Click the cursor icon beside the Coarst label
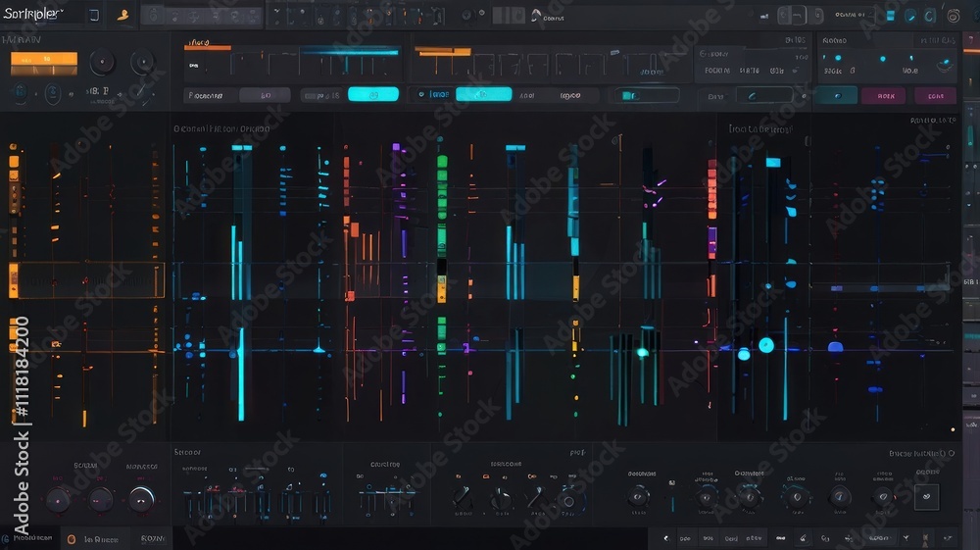This screenshot has height=550, width=980. [x=536, y=16]
